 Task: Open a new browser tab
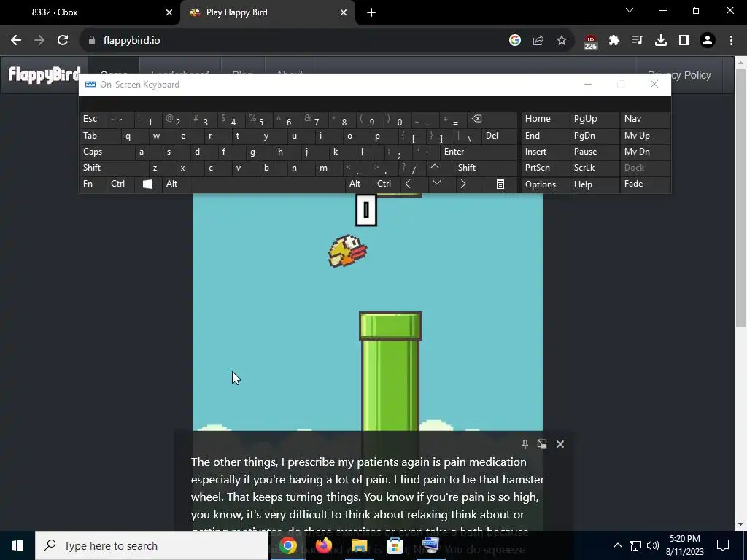pos(371,13)
